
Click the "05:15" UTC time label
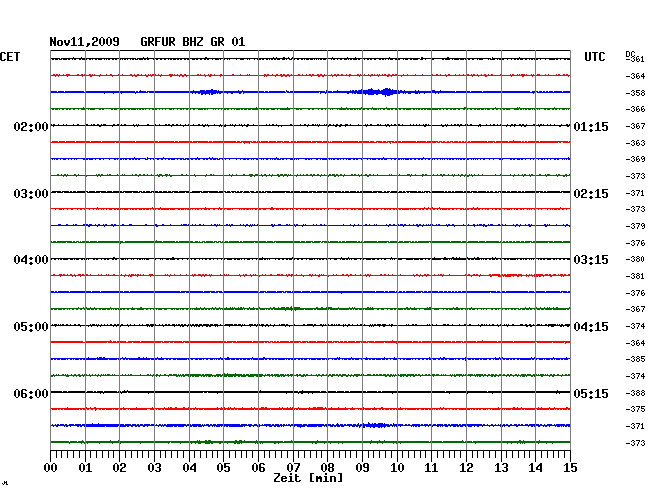click(591, 393)
